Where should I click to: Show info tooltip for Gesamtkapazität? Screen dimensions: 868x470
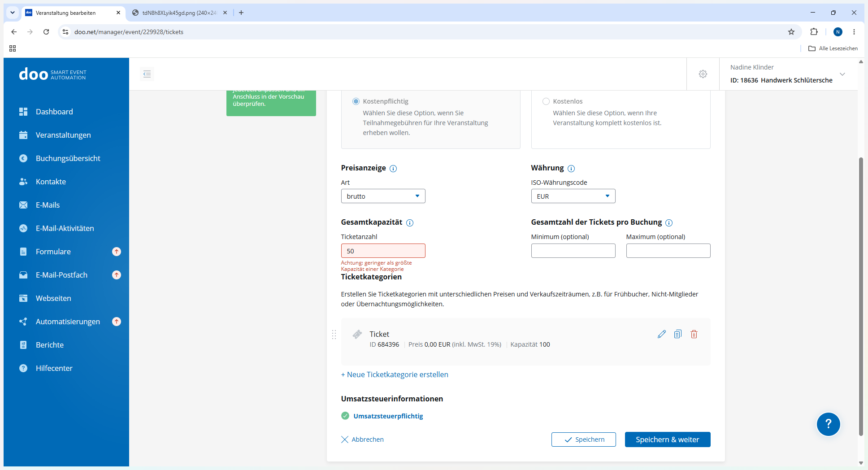click(410, 223)
